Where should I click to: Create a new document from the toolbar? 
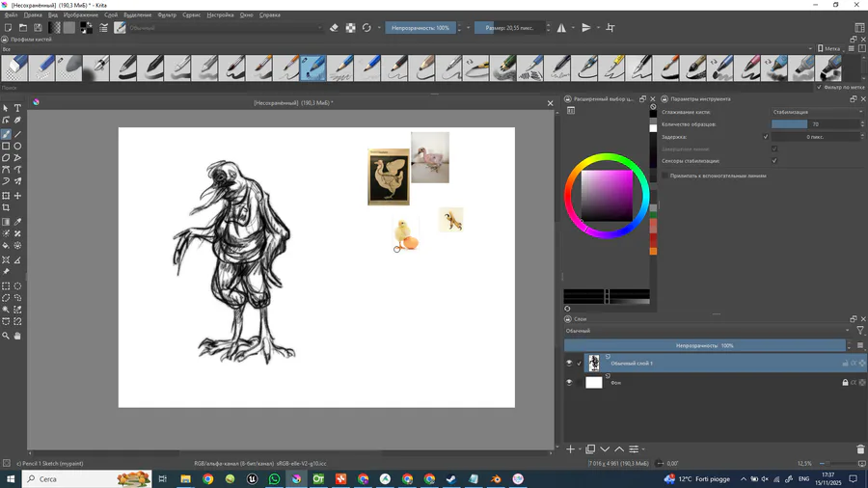9,28
